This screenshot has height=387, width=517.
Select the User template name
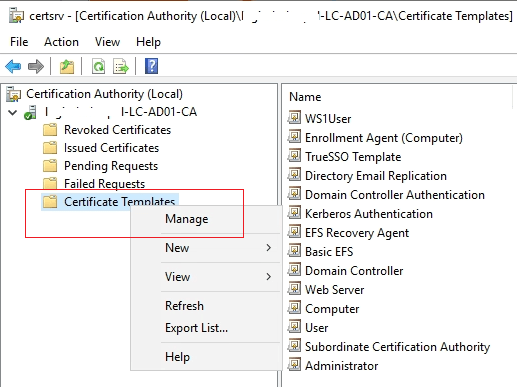tap(316, 328)
